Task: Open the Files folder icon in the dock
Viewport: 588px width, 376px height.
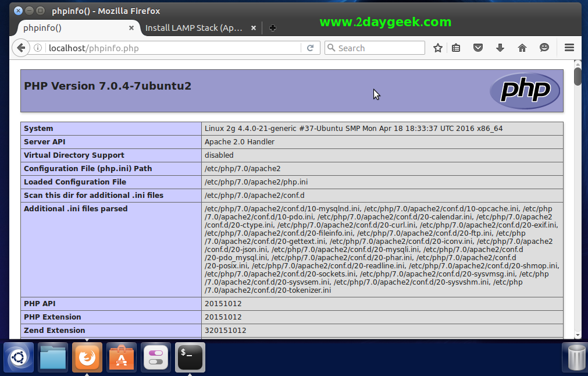Action: pos(53,357)
